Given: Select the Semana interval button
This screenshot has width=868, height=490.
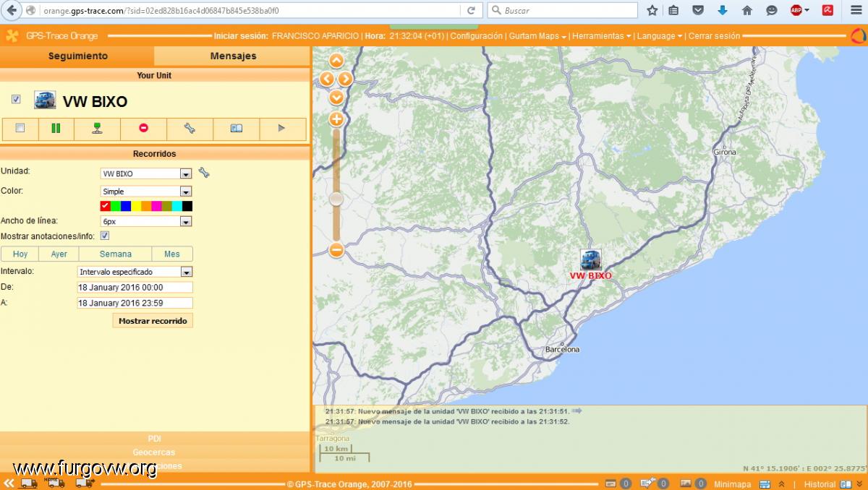Looking at the screenshot, I should point(116,254).
